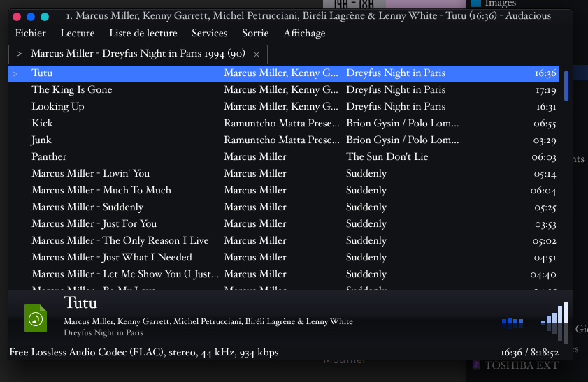This screenshot has height=382, width=588.
Task: Click the large Tutu now-playing title
Action: 80,303
